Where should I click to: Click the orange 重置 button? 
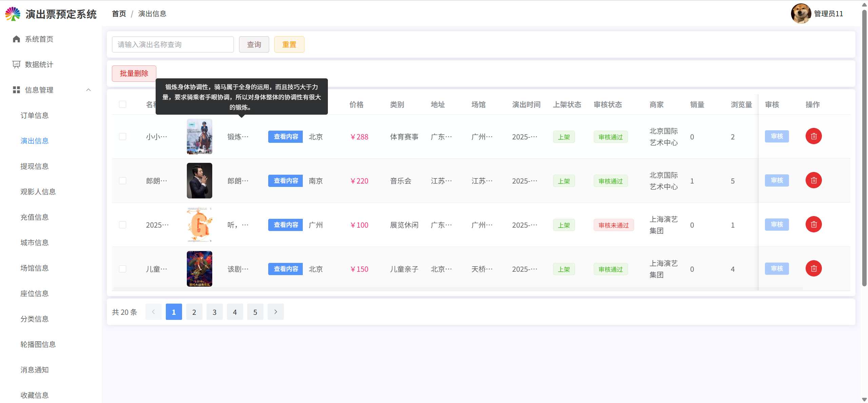289,44
